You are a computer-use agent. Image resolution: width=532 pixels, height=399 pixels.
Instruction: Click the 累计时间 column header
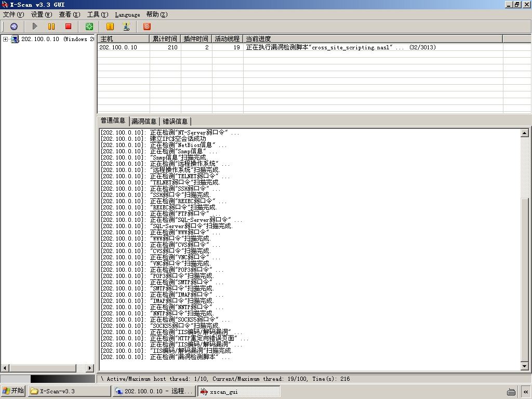(x=165, y=39)
